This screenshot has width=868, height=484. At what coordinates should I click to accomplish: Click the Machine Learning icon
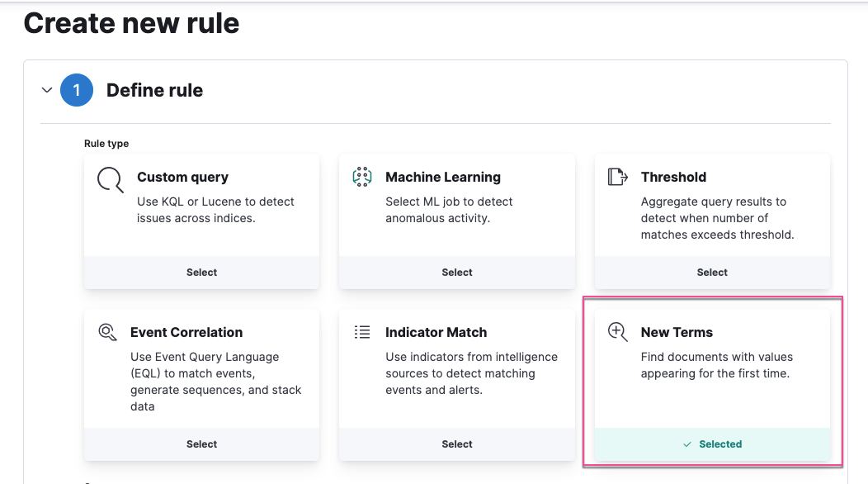pos(361,176)
